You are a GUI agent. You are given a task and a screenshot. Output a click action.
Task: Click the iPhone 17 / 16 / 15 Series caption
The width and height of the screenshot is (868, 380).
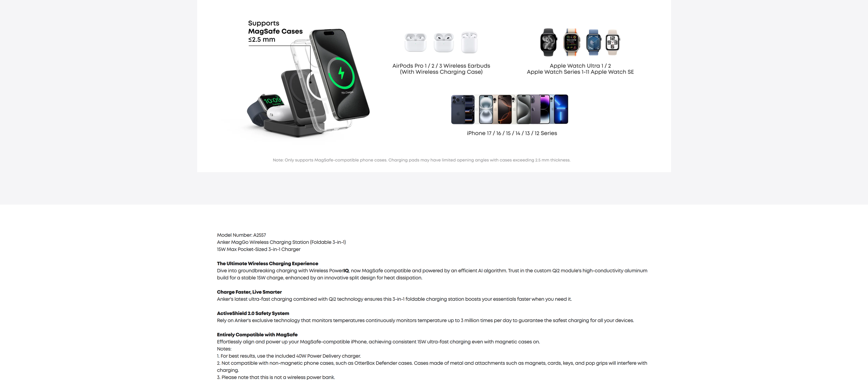click(x=512, y=133)
